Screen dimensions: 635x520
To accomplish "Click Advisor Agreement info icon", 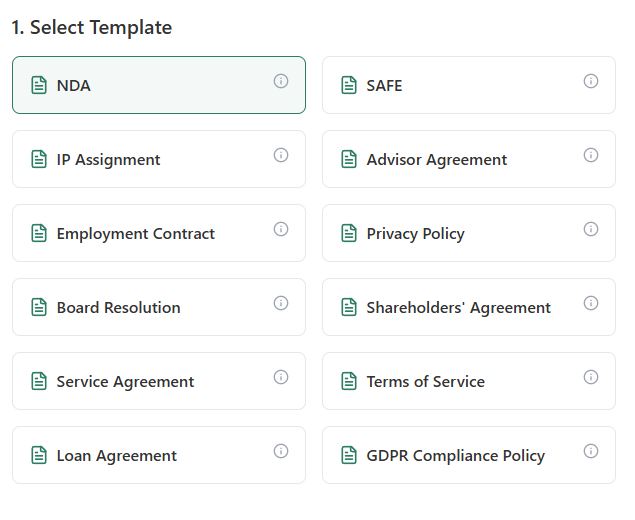I will tap(591, 155).
